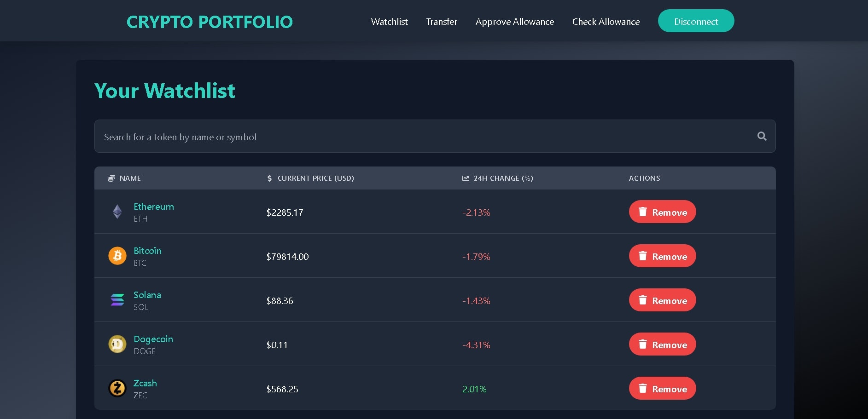Click the search magnifier icon

(762, 136)
